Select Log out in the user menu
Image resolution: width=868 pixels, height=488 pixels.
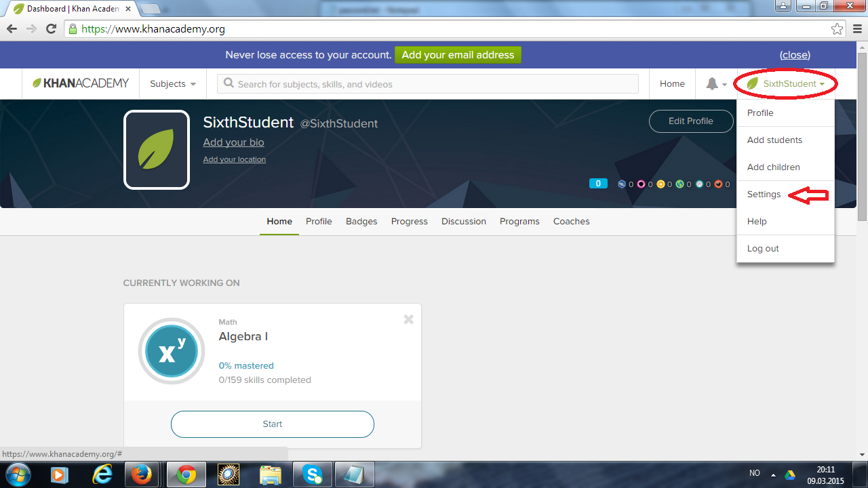click(763, 249)
